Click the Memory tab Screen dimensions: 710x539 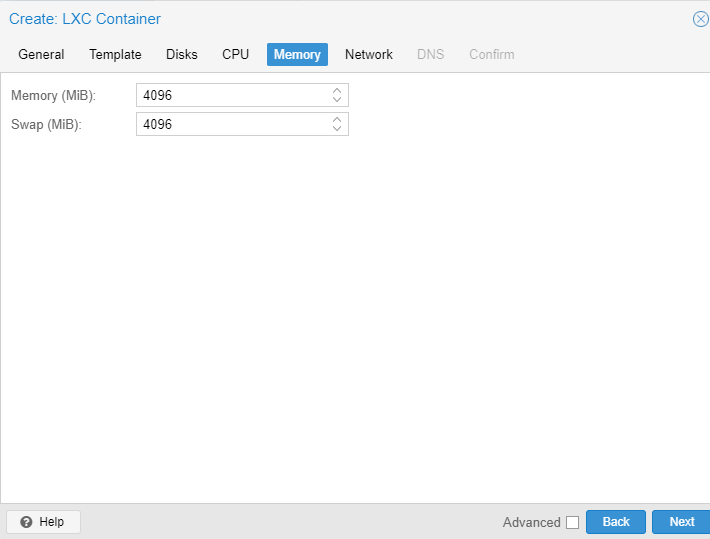click(x=297, y=54)
